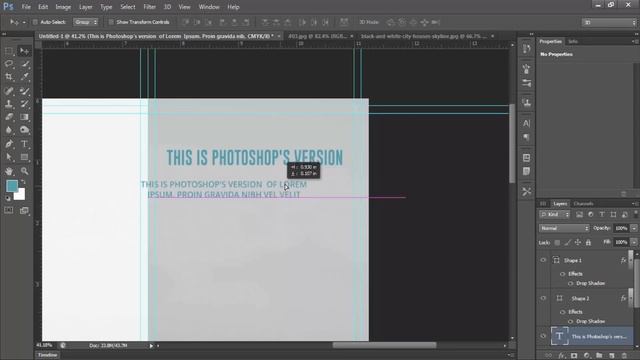640x360 pixels.
Task: Collapse Shape 2 layer effects
Action: (630, 298)
